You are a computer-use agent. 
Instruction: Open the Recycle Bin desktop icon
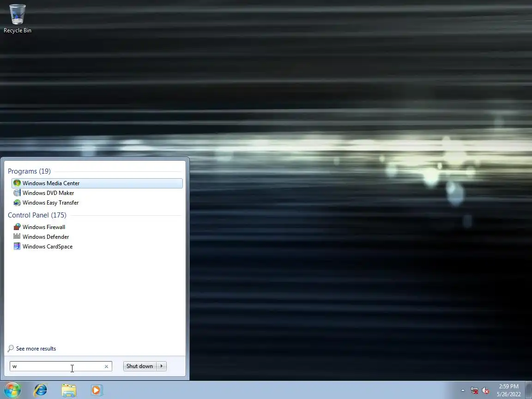[17, 18]
